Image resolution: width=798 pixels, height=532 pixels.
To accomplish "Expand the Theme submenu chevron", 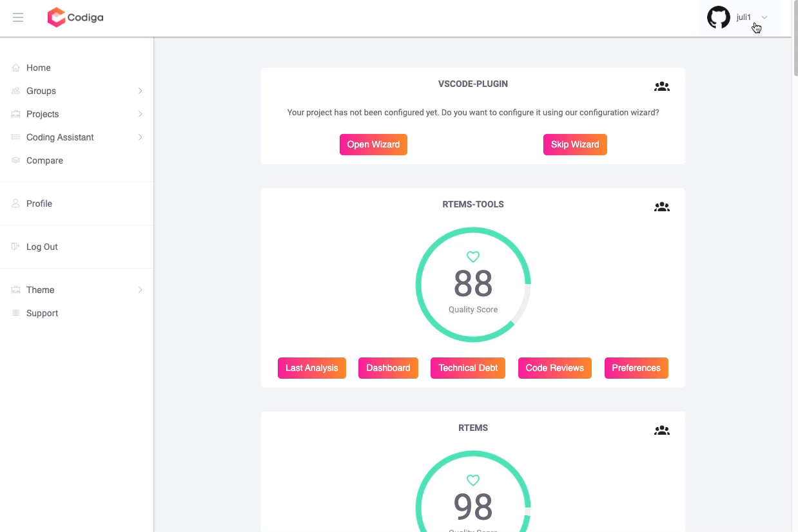I will [x=141, y=290].
